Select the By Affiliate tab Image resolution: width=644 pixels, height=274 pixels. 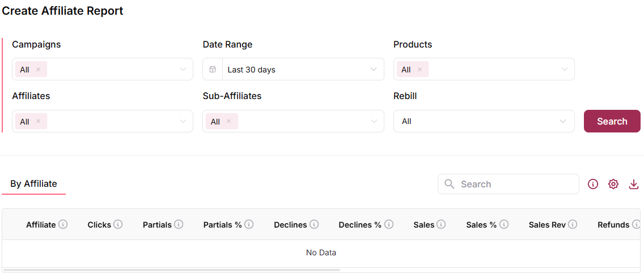(x=33, y=184)
